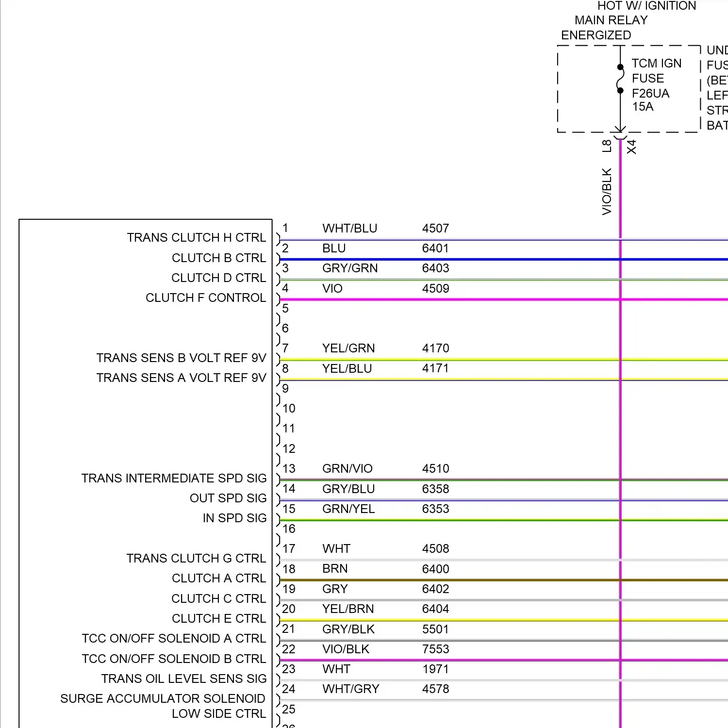Screen dimensions: 728x728
Task: Click circuit number 6358
Action: [x=436, y=489]
